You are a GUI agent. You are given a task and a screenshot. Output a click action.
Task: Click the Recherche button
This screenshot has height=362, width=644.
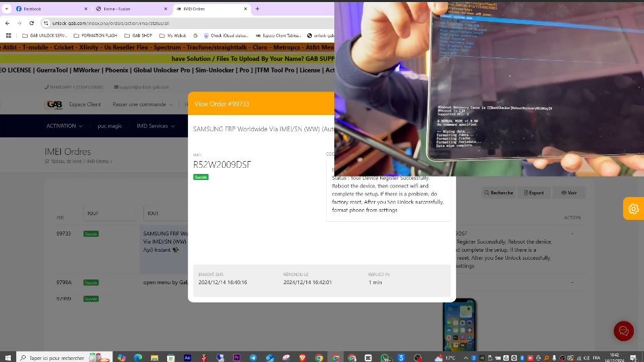coord(499,193)
